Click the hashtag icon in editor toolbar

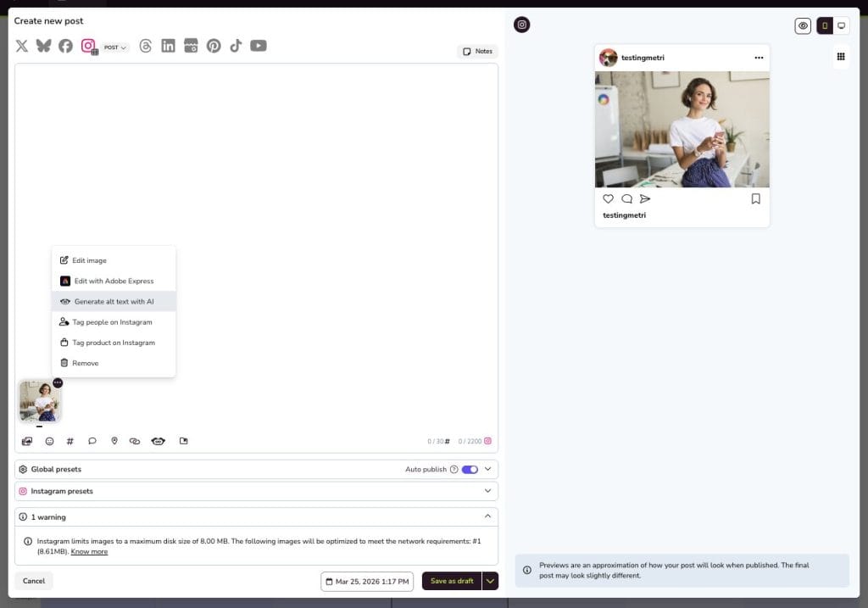pos(70,441)
